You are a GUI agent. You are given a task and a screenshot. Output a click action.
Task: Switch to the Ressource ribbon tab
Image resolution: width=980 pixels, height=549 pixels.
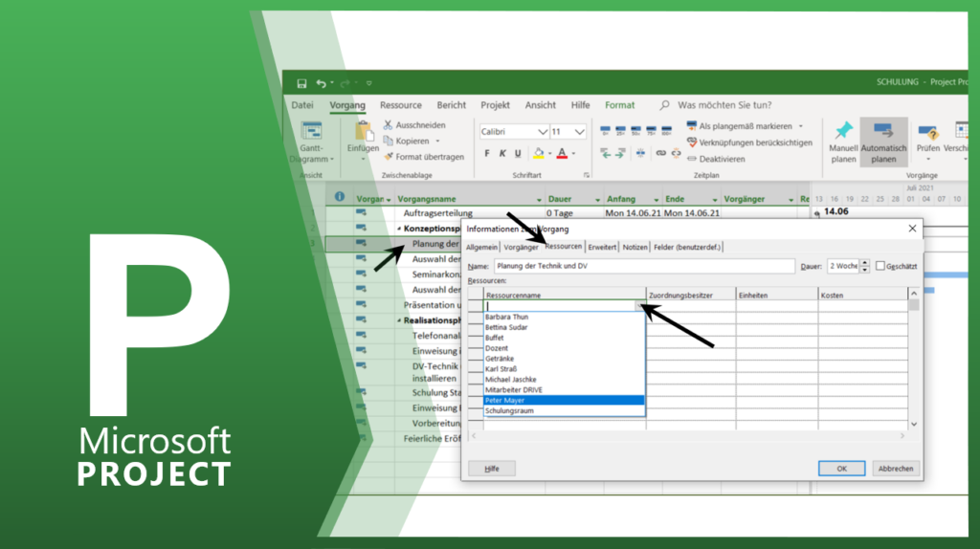click(401, 105)
